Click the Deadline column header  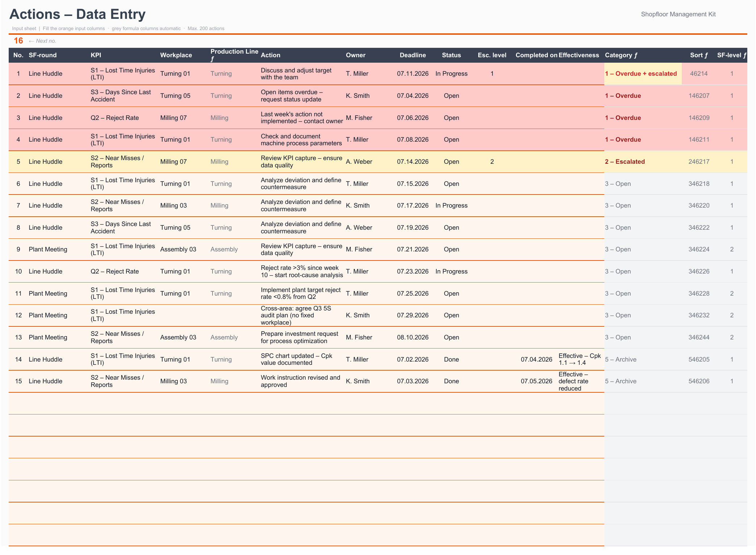tap(413, 55)
